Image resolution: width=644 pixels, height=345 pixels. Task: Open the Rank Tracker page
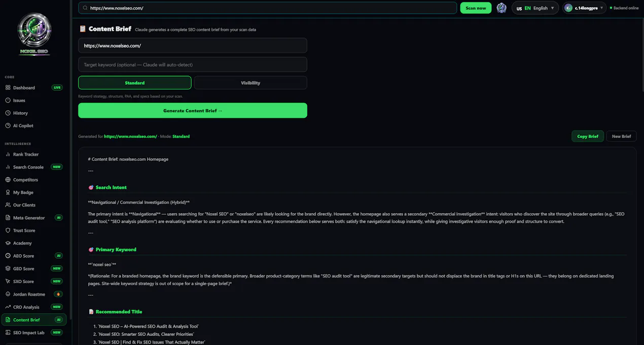[x=33, y=154]
